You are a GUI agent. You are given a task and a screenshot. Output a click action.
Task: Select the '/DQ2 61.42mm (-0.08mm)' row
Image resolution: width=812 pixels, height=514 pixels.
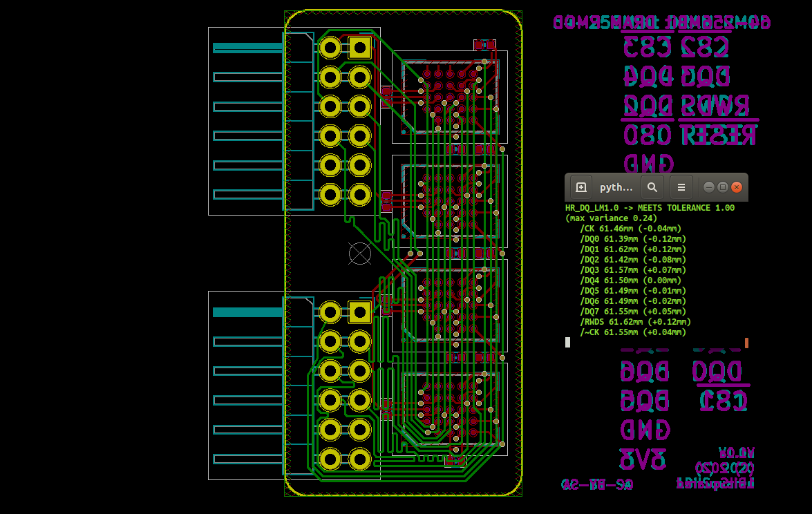(633, 259)
